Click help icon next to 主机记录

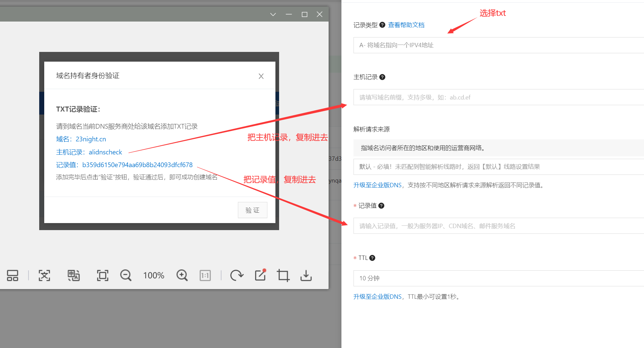pyautogui.click(x=382, y=77)
